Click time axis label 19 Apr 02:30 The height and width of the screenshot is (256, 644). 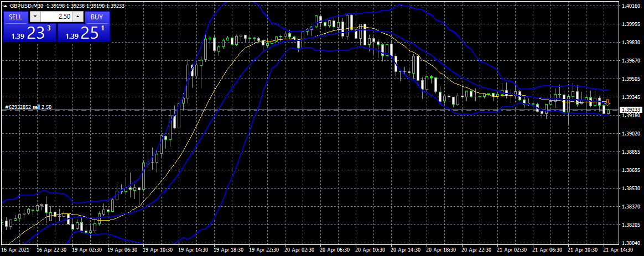pos(86,249)
